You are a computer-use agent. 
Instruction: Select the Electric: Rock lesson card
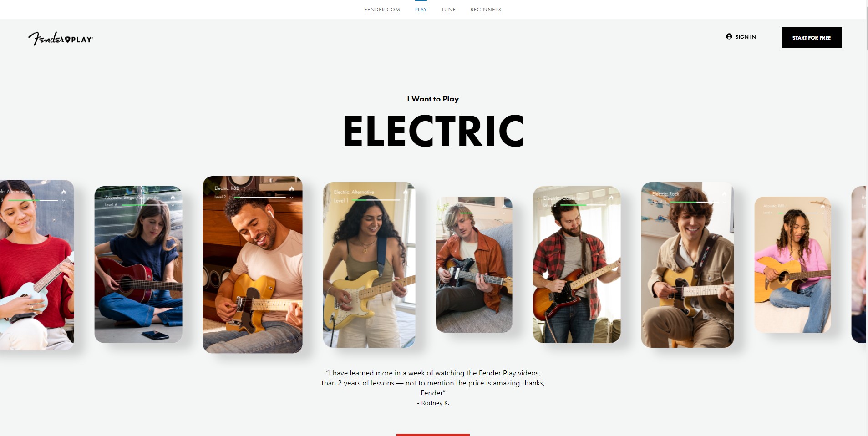pos(687,265)
